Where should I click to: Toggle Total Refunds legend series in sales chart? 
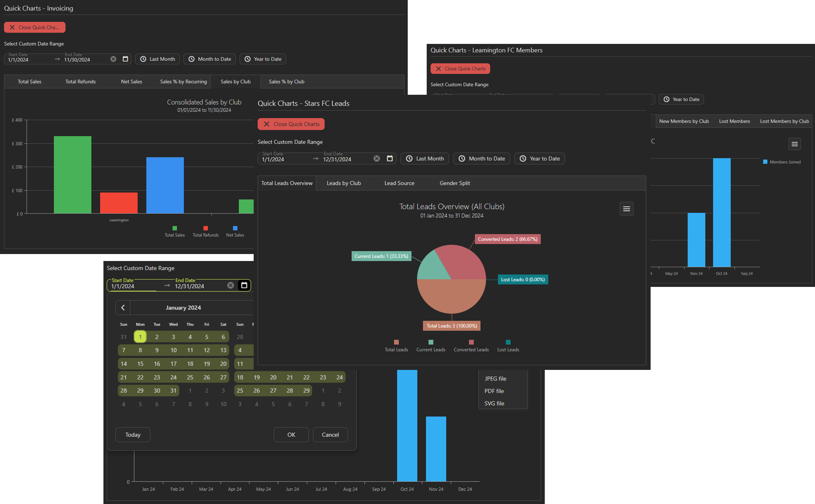(x=205, y=235)
